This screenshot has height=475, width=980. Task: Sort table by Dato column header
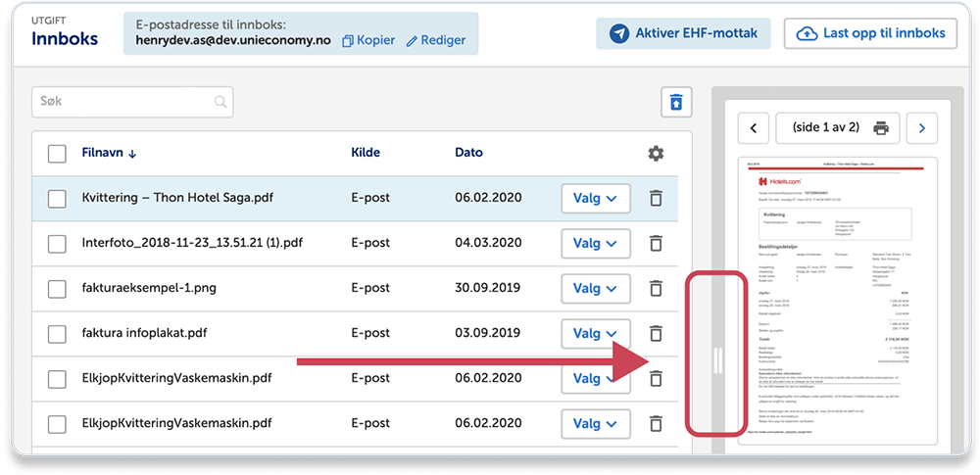[x=468, y=153]
